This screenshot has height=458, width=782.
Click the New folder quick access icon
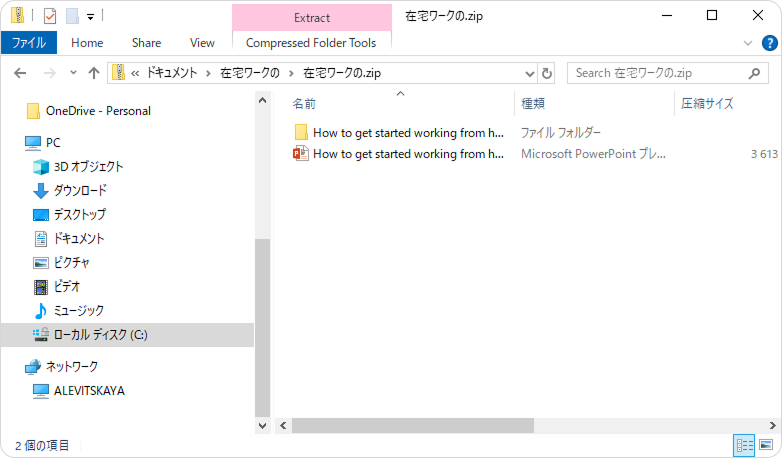tap(71, 15)
